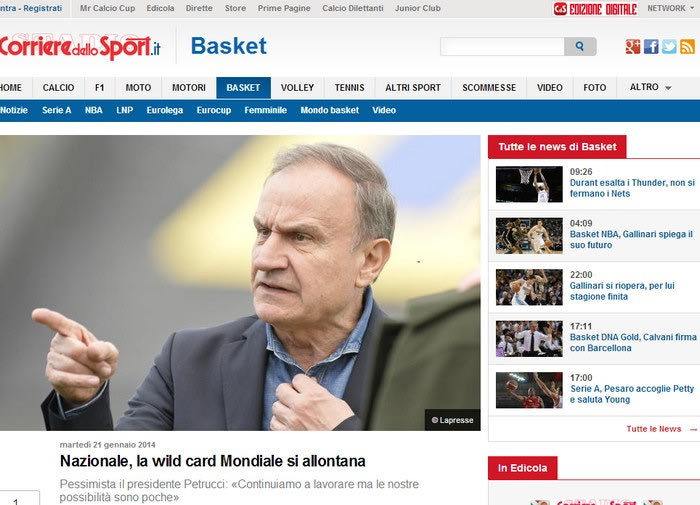Open the Facebook social icon
700x505 pixels.
coord(651,46)
